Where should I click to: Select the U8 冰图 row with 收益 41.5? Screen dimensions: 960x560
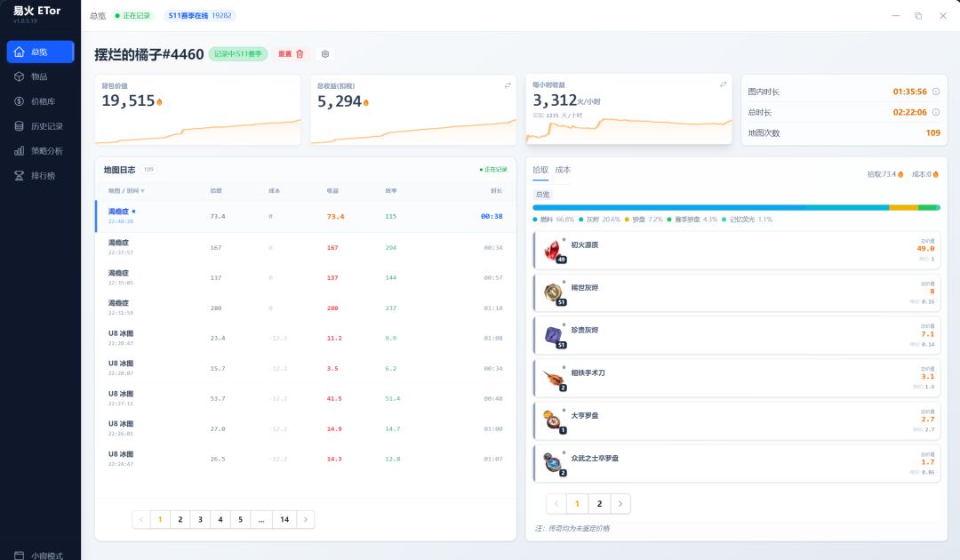[306, 398]
